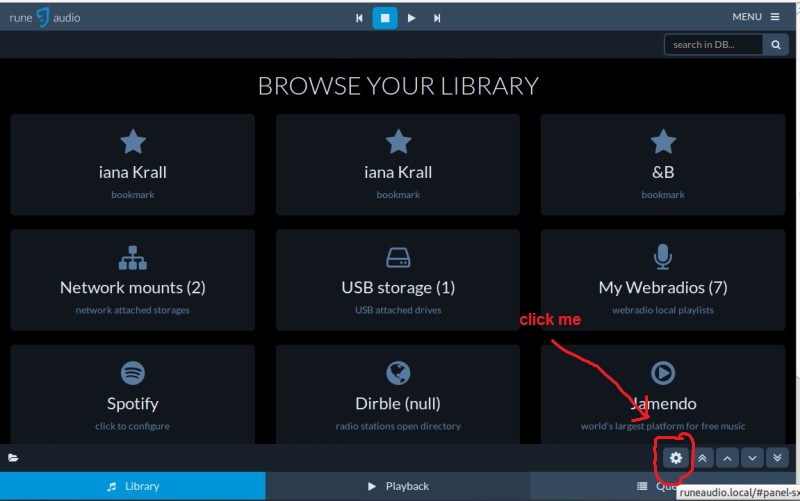Image resolution: width=800 pixels, height=501 pixels.
Task: Skip to the next track
Action: click(437, 18)
